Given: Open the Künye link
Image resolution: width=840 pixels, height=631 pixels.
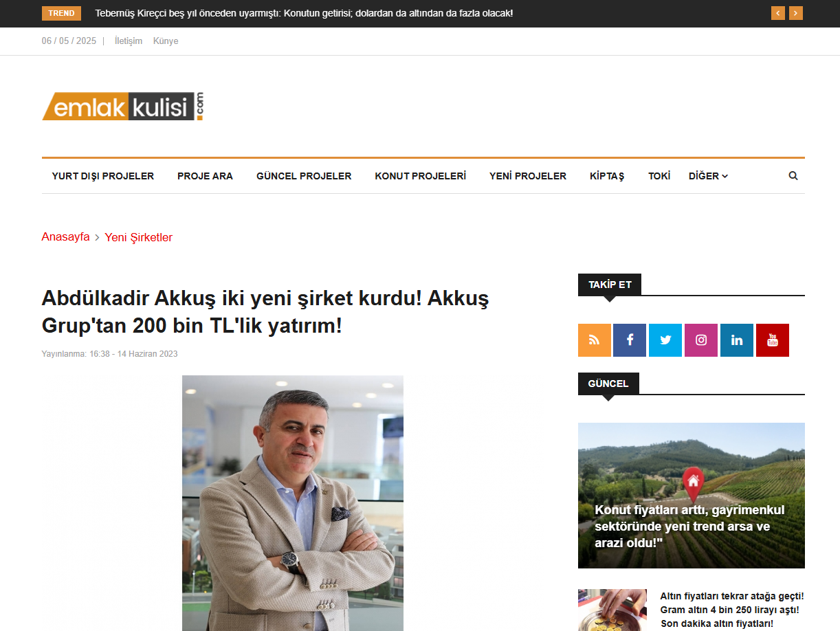Looking at the screenshot, I should 166,41.
